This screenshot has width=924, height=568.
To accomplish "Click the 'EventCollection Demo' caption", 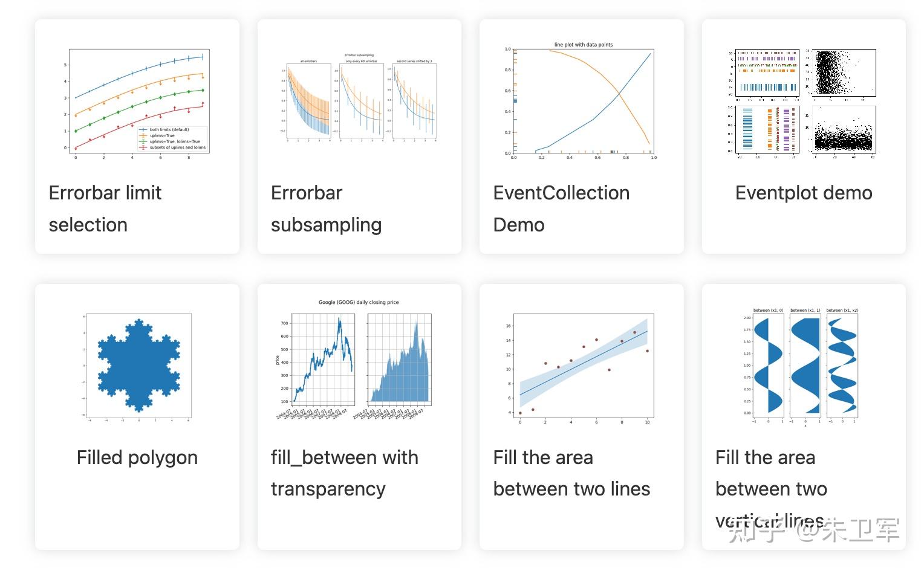I will pos(561,208).
